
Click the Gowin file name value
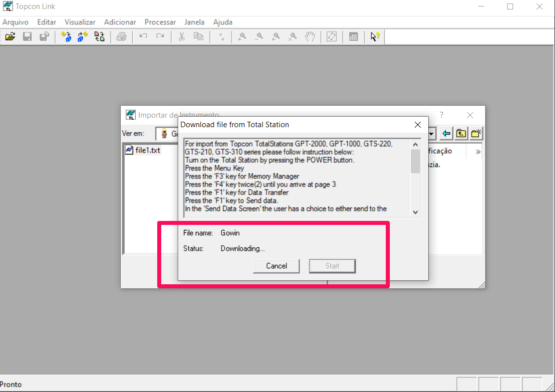click(230, 233)
